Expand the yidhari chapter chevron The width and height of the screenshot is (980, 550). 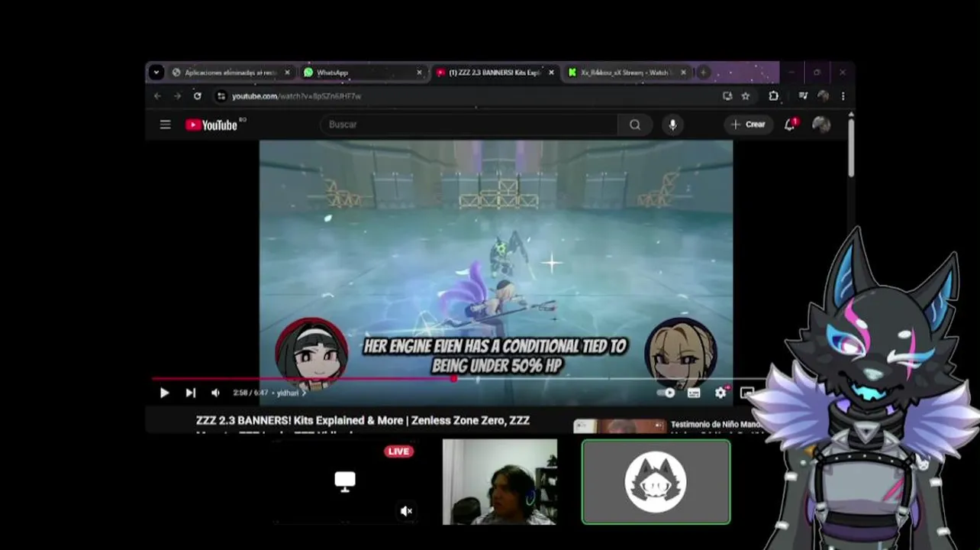coord(304,393)
